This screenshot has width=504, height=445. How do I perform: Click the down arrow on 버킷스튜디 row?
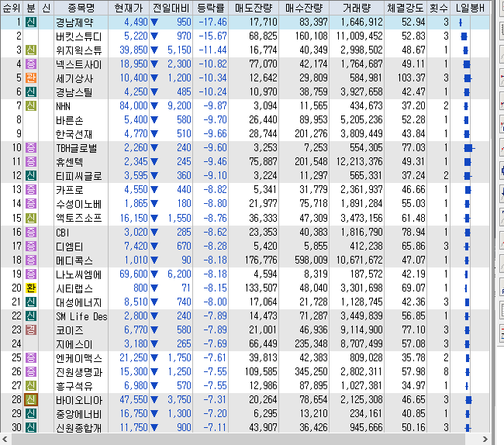click(154, 36)
